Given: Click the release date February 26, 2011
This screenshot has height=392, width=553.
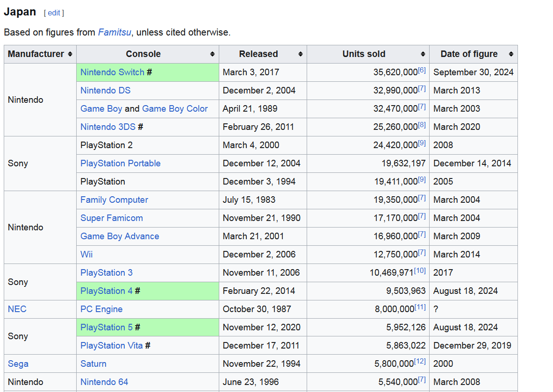Looking at the screenshot, I should (259, 127).
